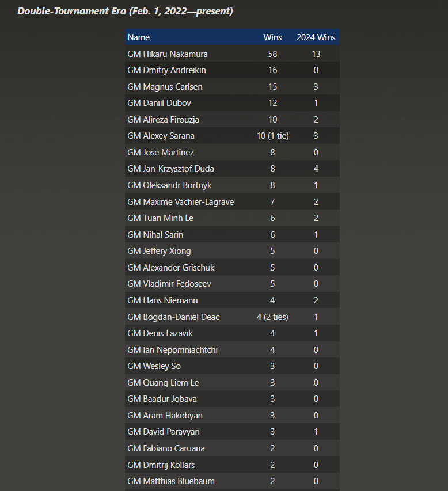
Task: Click the Name column header
Action: (x=139, y=37)
